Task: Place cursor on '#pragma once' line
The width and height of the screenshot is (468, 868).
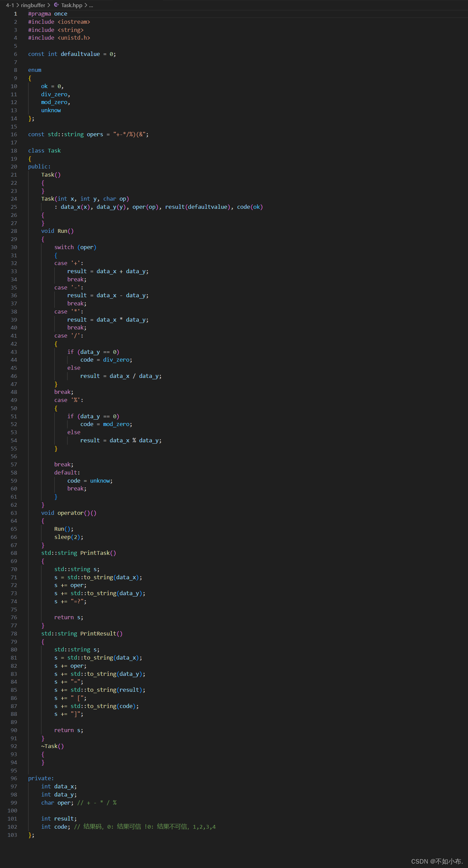Action: (47, 14)
